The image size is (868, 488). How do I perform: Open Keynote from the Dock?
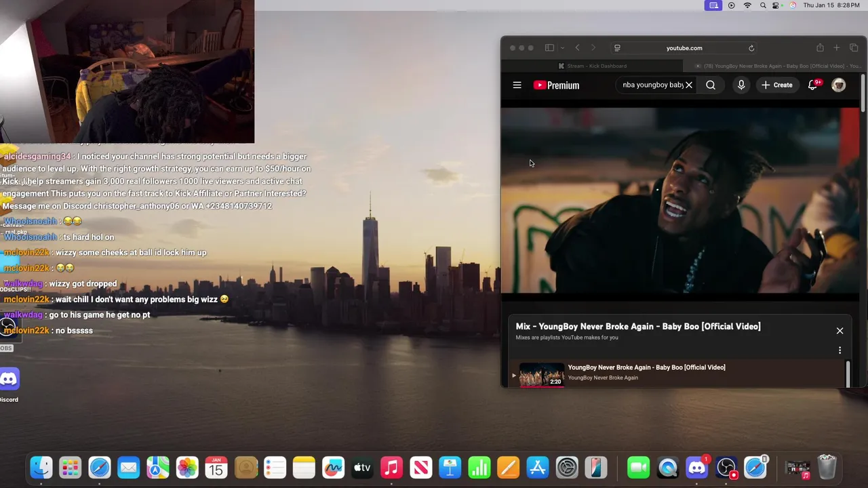450,468
